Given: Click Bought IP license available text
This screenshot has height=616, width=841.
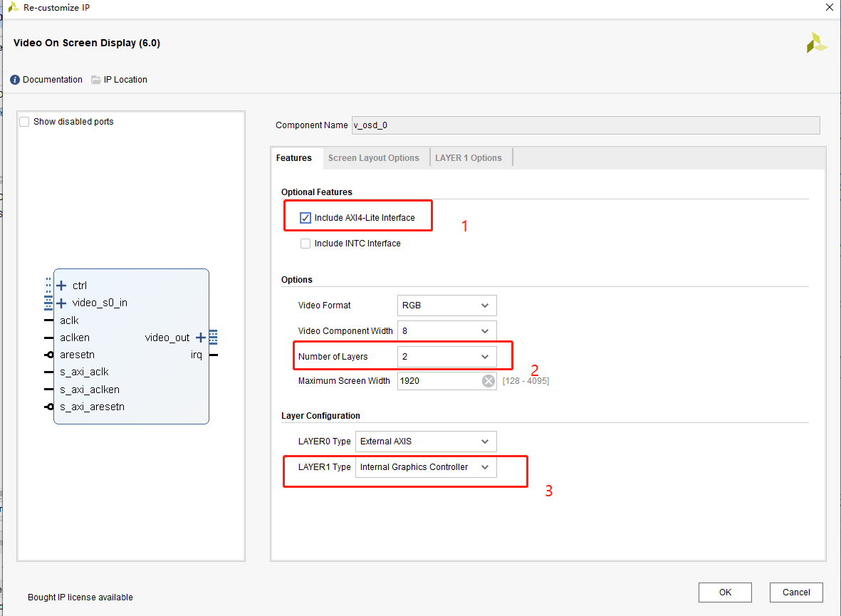Looking at the screenshot, I should 80,597.
